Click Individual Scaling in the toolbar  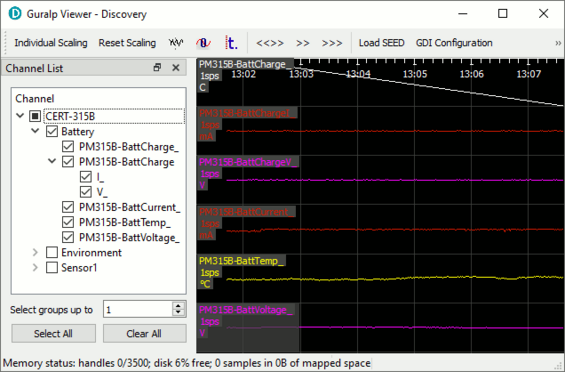51,43
